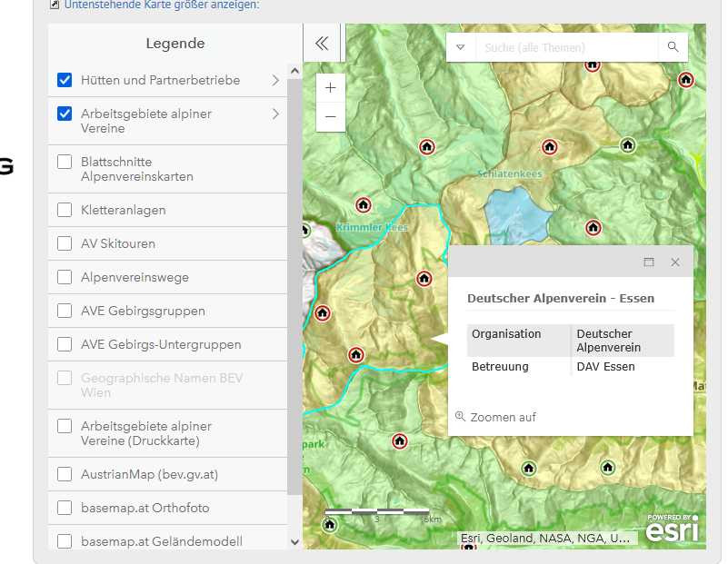Toggle the Alpenvereinswege layer checkbox
The image size is (728, 564).
click(65, 277)
